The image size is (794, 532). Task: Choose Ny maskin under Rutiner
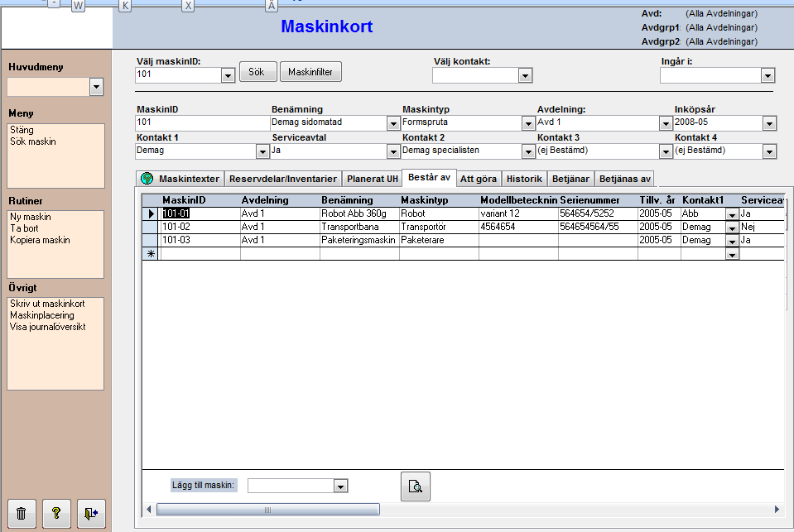[31, 217]
